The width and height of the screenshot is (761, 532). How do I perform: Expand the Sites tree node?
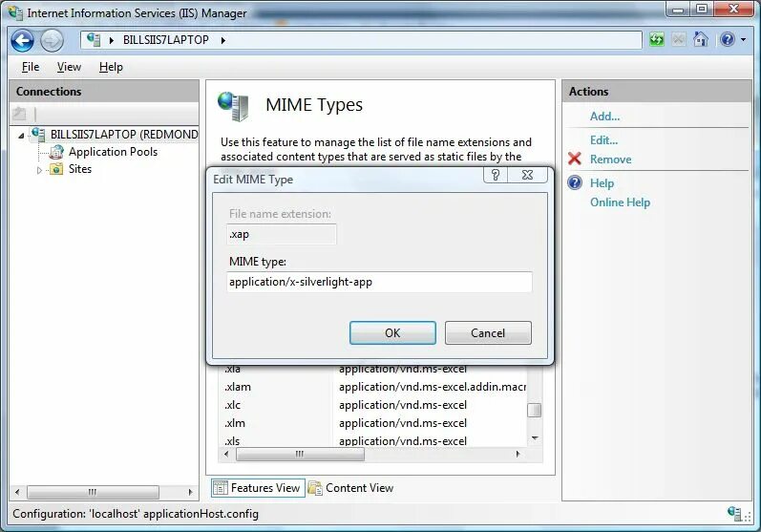pos(39,170)
